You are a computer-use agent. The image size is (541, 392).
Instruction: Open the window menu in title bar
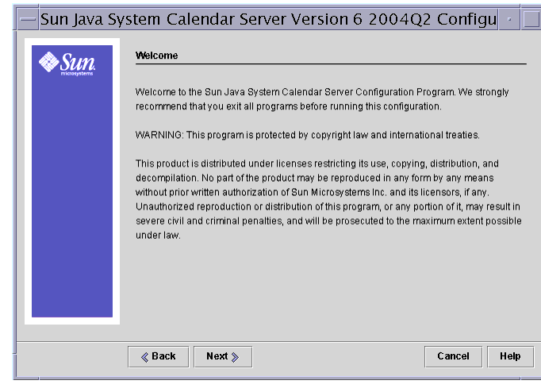(28, 19)
